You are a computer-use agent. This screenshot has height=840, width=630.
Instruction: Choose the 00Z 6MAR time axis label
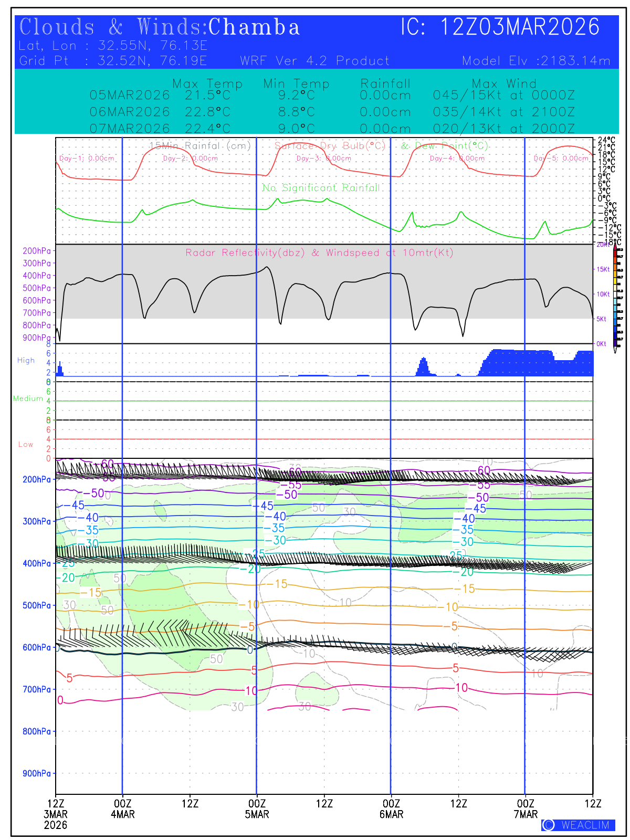[391, 809]
